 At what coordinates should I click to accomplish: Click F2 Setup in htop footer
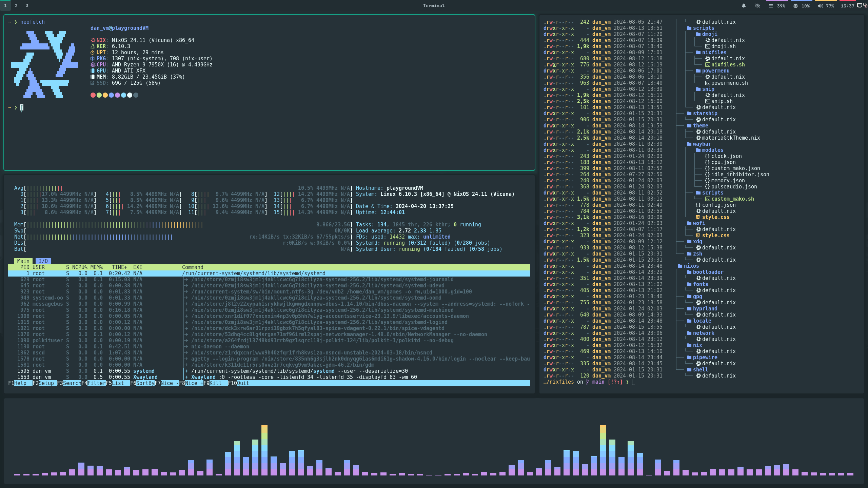pos(45,383)
